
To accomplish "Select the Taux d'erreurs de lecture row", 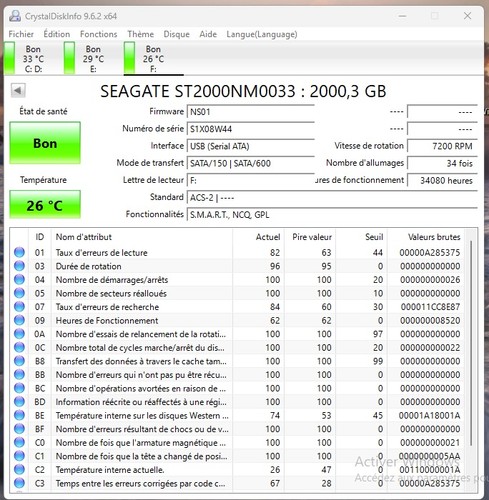I will (x=237, y=252).
